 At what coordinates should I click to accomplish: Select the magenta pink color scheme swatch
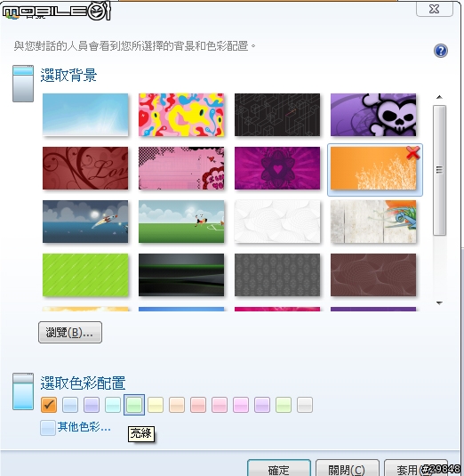click(241, 405)
